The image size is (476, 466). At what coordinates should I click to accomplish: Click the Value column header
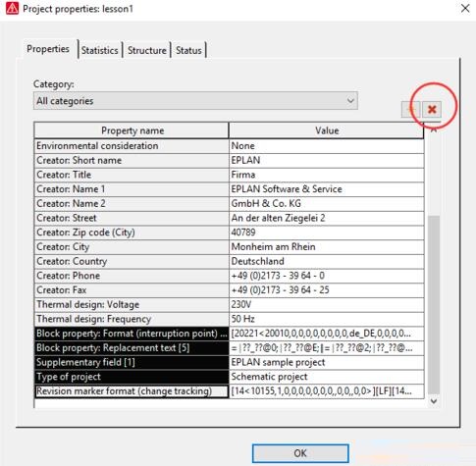[326, 130]
